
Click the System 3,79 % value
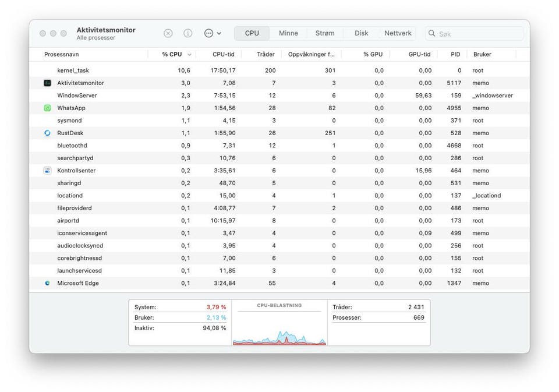coord(216,307)
